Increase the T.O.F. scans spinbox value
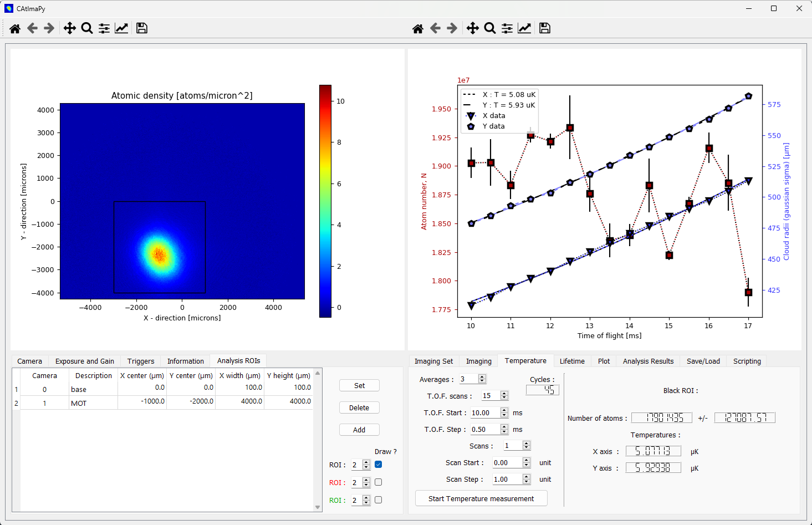The image size is (812, 525). point(504,393)
